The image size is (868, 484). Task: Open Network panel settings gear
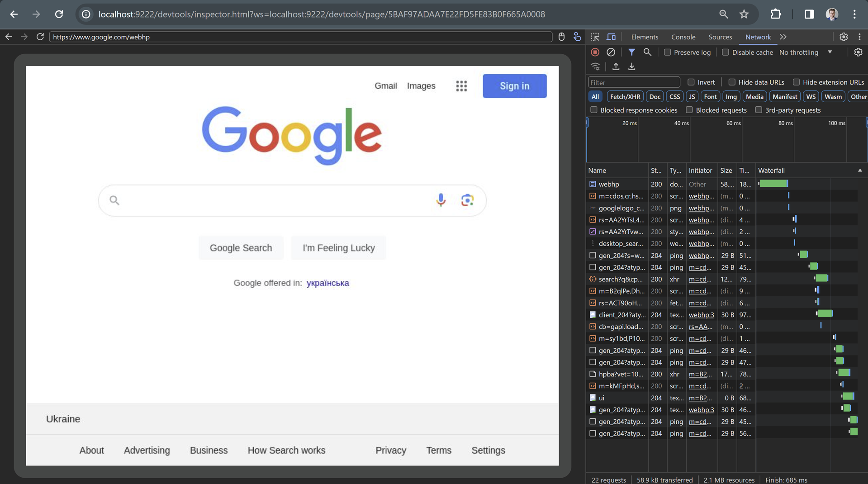(x=858, y=52)
